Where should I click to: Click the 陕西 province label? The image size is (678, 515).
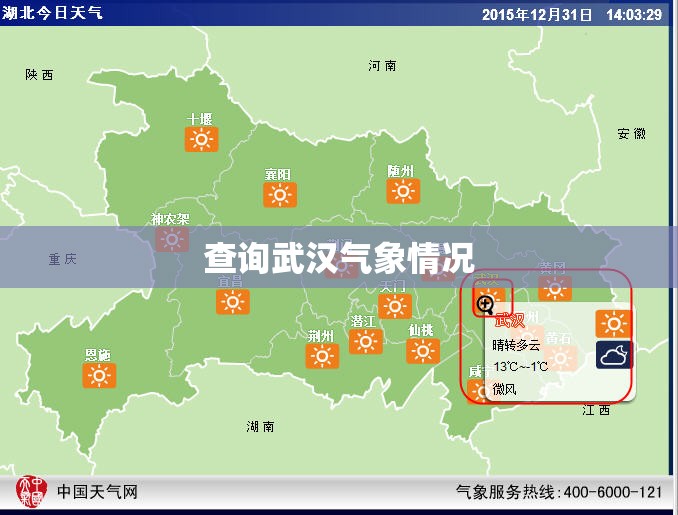[39, 75]
